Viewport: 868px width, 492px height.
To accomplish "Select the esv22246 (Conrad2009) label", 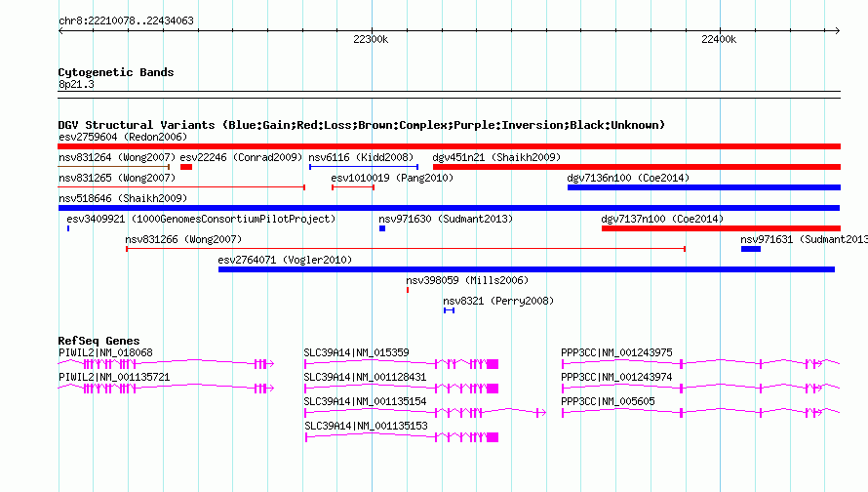I will click(x=241, y=157).
